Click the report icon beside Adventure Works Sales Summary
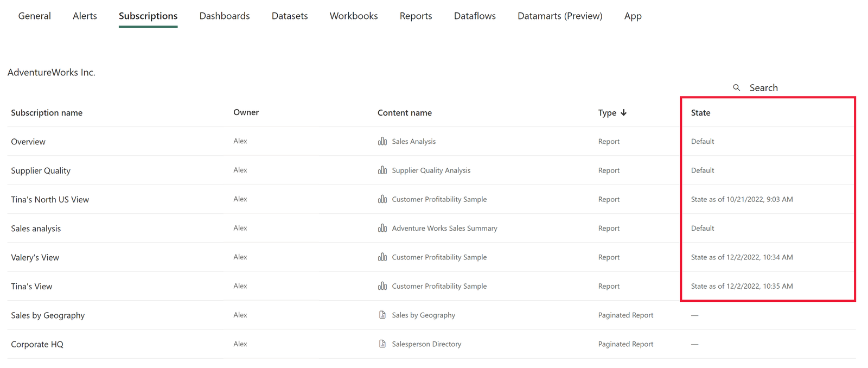868x368 pixels. pos(382,228)
